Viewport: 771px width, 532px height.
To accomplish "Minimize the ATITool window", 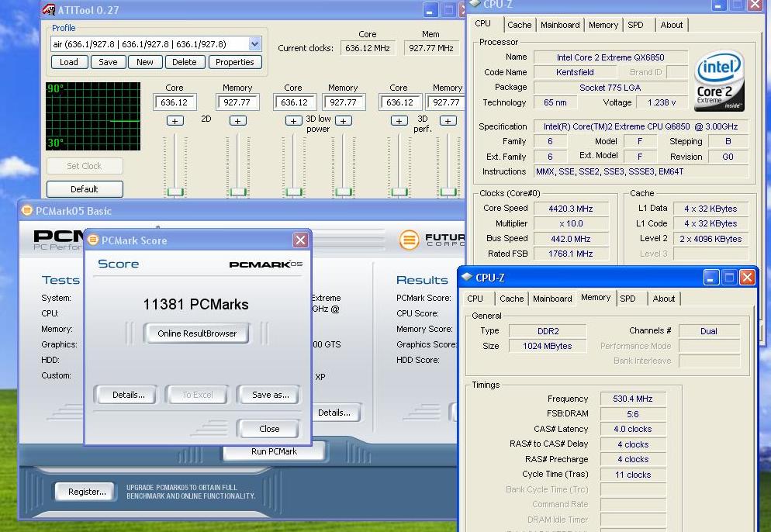I will click(x=430, y=10).
